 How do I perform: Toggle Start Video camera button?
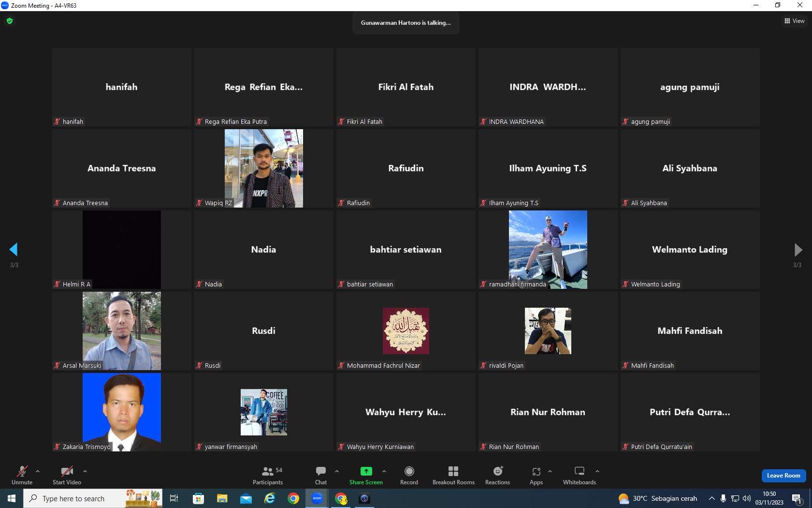(67, 475)
